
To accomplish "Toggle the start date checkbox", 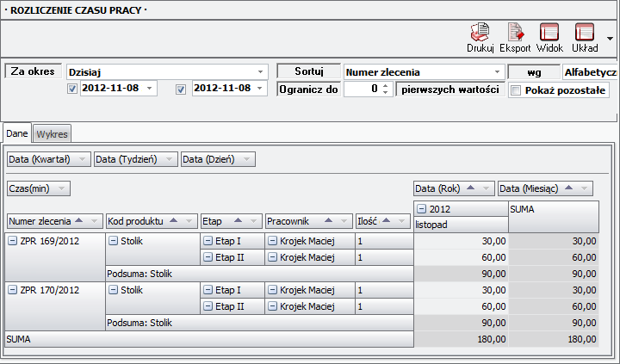I will (x=72, y=89).
